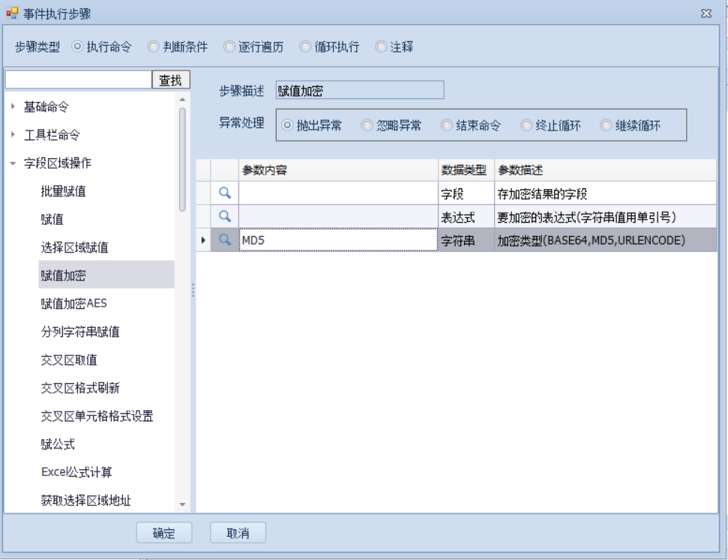The width and height of the screenshot is (728, 560).
Task: Select Excel公式计算 in the command tree
Action: 78,472
